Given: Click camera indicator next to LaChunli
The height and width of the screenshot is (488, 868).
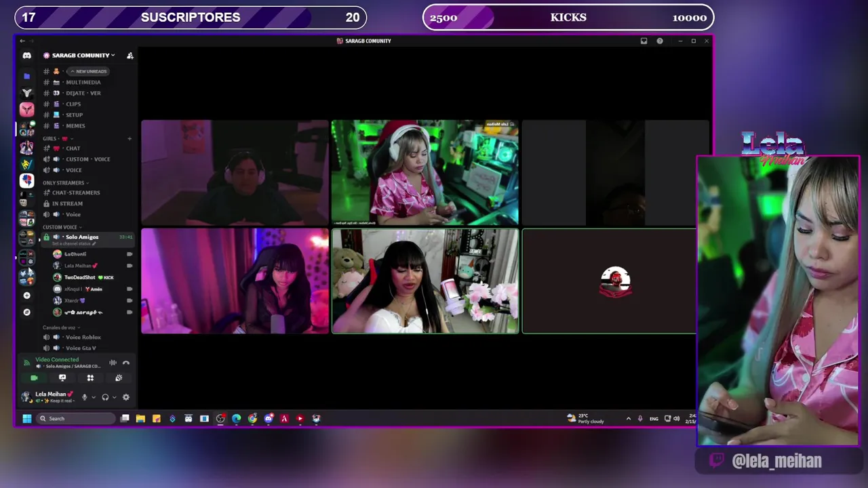Looking at the screenshot, I should (129, 254).
